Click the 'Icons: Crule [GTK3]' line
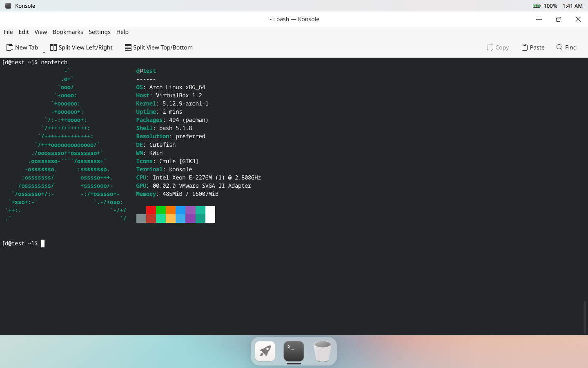Screen dimensions: 588x368 (x=167, y=161)
